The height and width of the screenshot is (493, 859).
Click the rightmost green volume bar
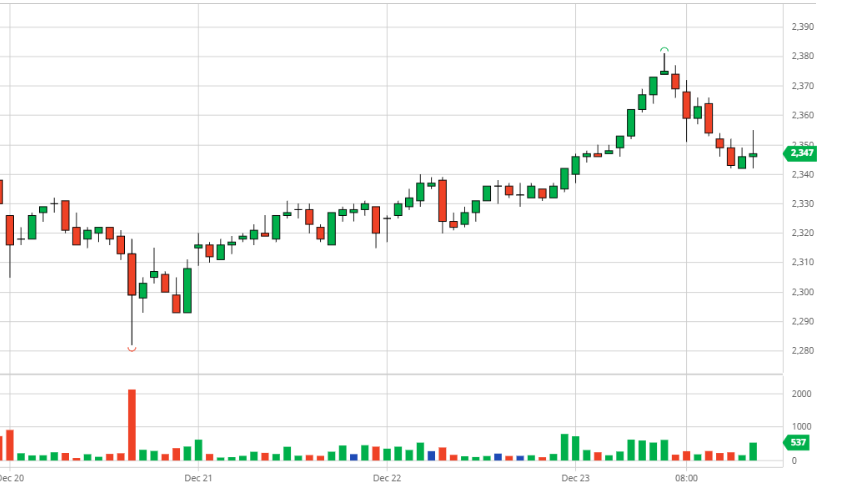point(753,452)
